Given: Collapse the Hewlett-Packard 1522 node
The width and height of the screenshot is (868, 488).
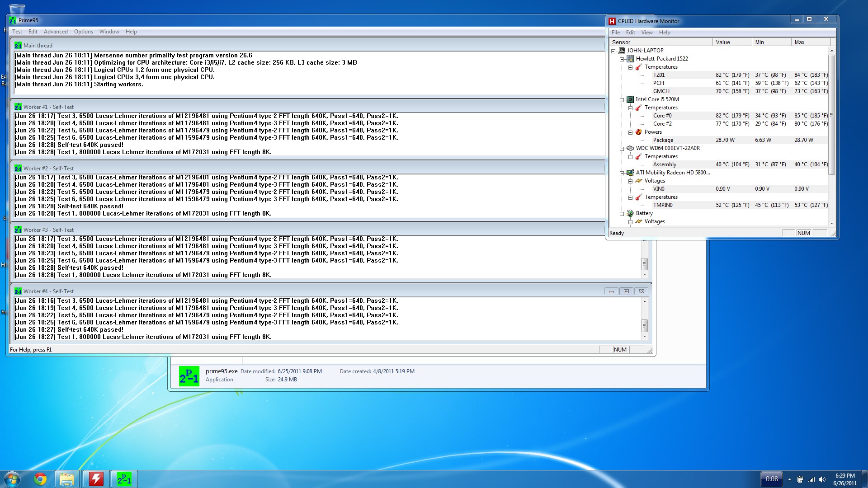Looking at the screenshot, I should 622,59.
